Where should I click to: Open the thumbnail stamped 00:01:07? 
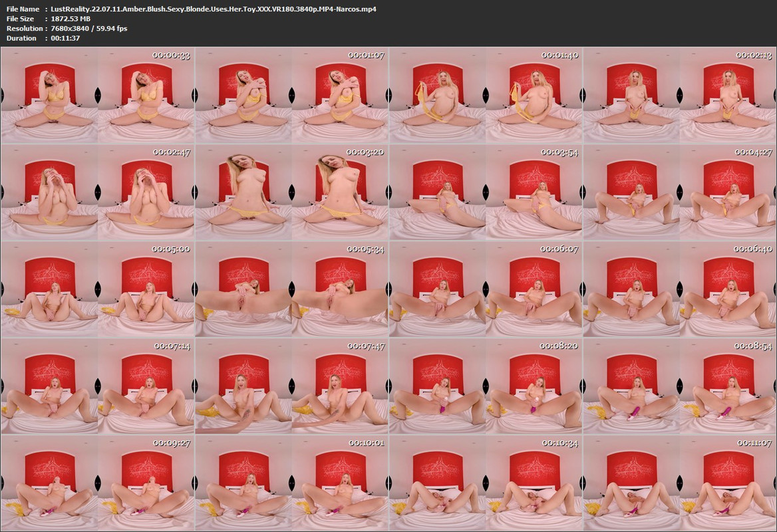291,96
